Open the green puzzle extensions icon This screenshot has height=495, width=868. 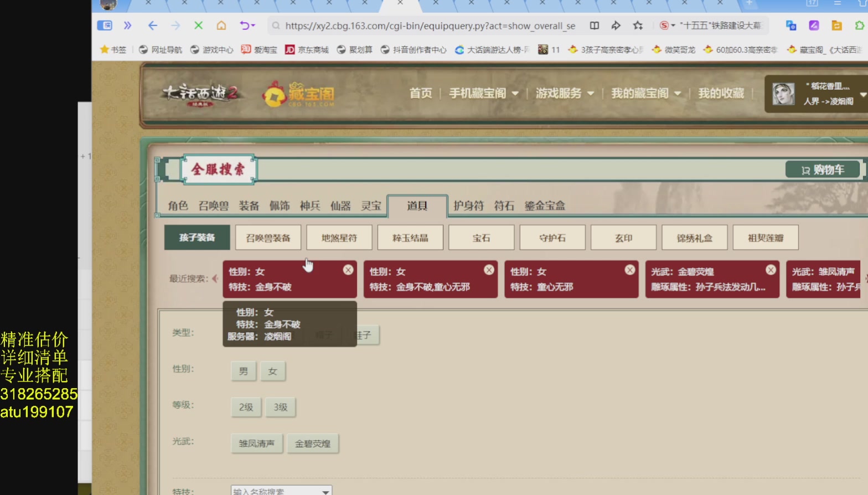coord(859,25)
